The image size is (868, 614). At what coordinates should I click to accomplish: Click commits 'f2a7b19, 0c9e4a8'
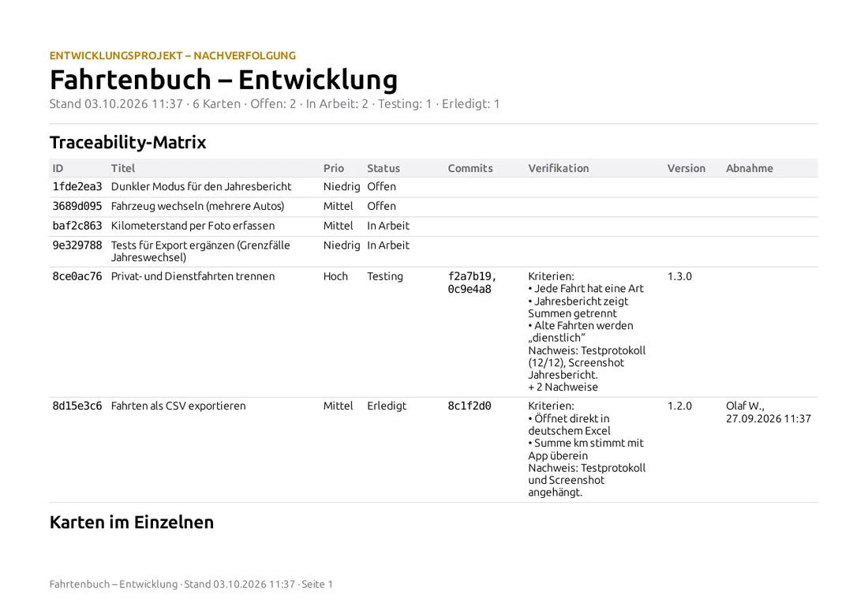(472, 283)
